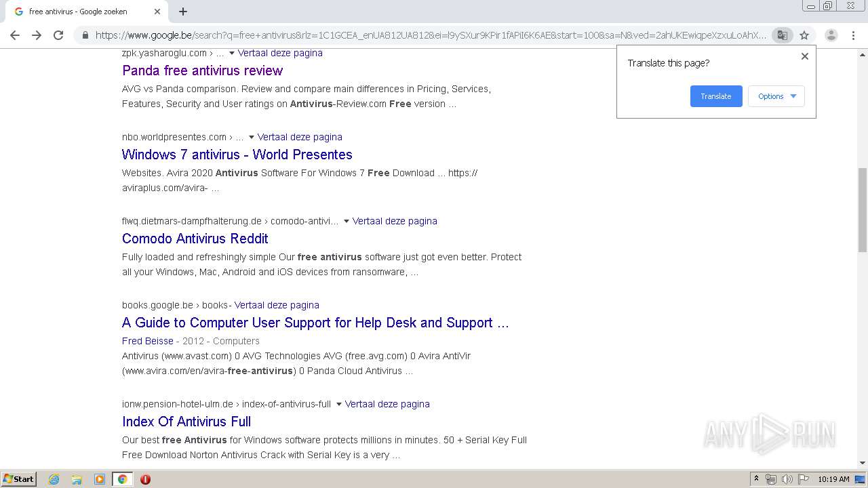The height and width of the screenshot is (488, 868).
Task: Expand dropdown arrow next to nbo.worldpresentes.com
Action: click(251, 137)
